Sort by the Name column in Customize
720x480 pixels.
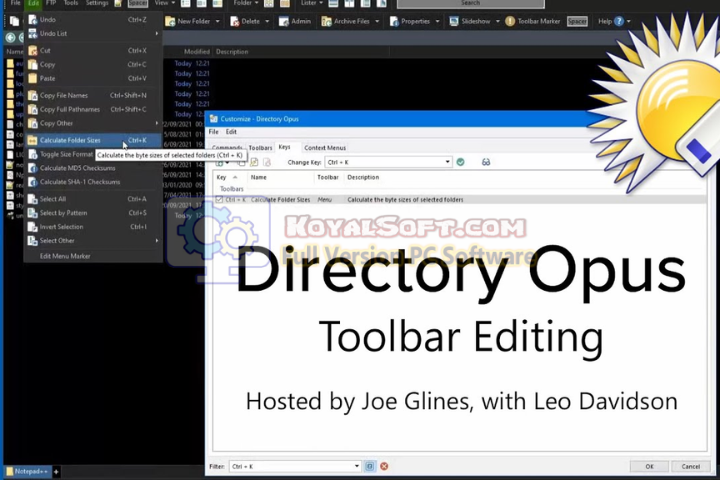pyautogui.click(x=280, y=177)
